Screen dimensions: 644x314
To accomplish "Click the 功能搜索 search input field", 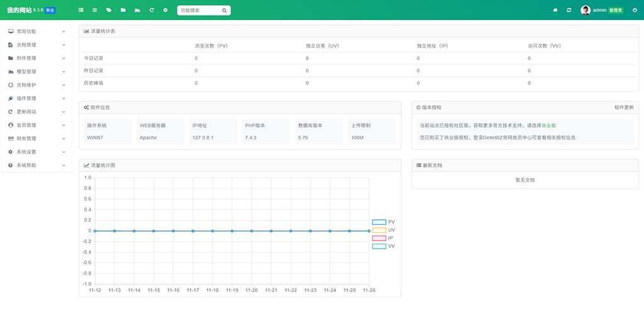I will click(x=199, y=11).
